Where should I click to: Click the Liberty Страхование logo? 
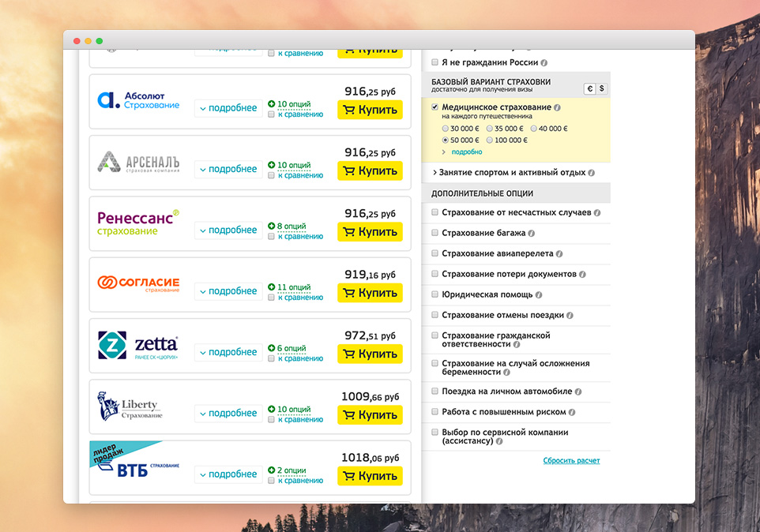coord(130,406)
